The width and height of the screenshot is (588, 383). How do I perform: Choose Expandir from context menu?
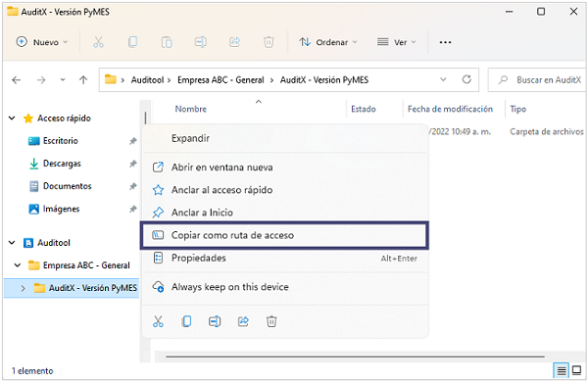[190, 138]
